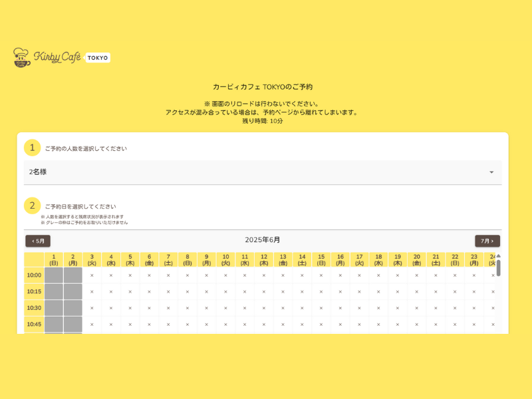Select the 7 (土) date column header
The image size is (532, 399).
click(168, 260)
